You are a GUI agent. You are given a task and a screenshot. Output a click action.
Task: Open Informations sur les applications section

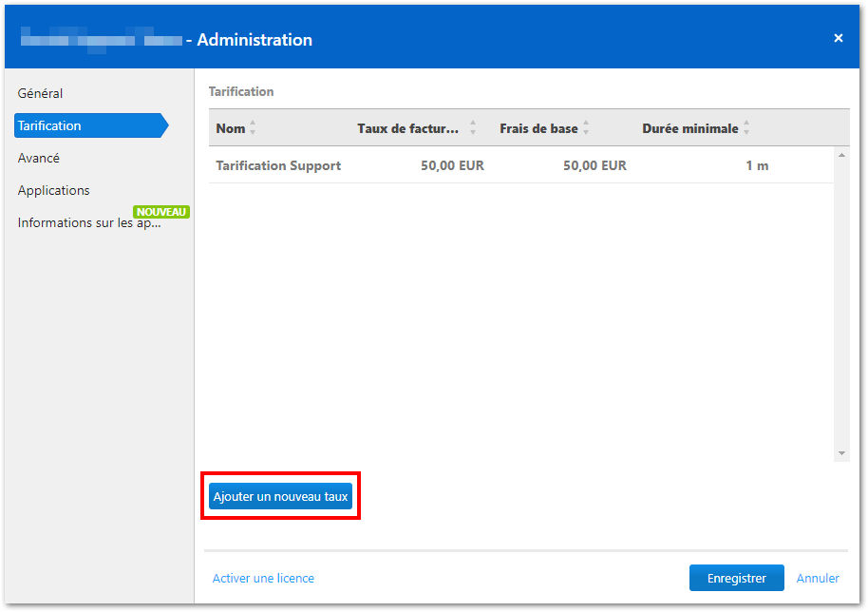(89, 222)
